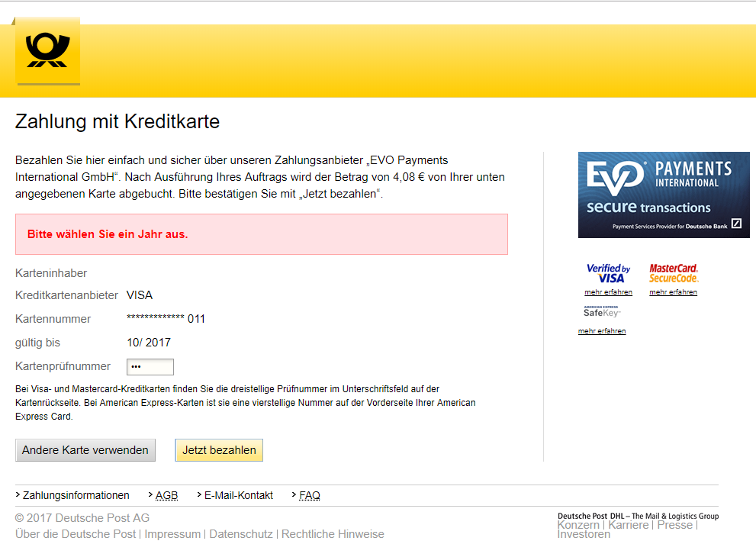Open 'mehr erfahren' under MasterCard SecureCode

tap(673, 292)
